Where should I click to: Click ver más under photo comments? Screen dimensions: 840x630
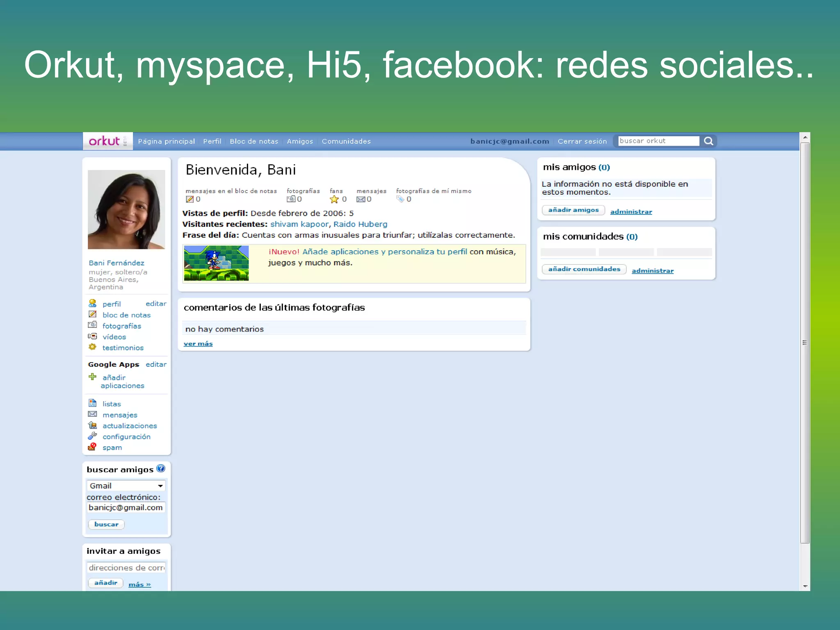(198, 344)
